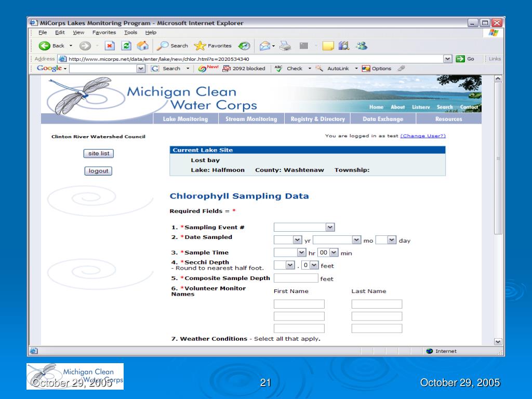Open the Favorites menu
532x399 pixels.
(x=104, y=33)
